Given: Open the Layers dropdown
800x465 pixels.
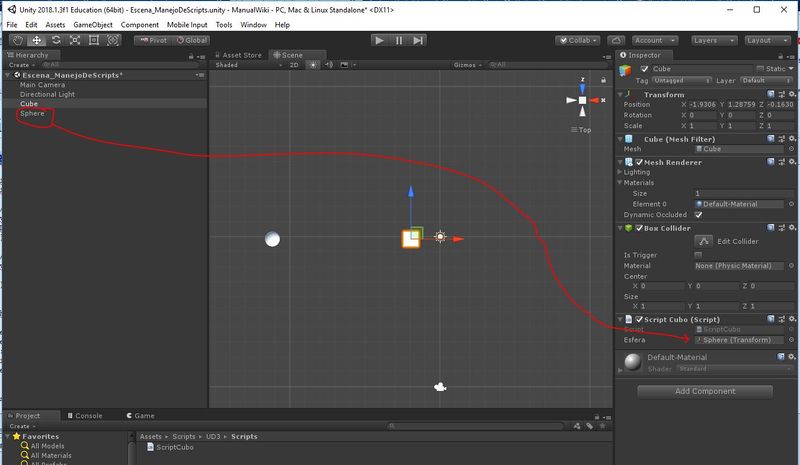Looking at the screenshot, I should (714, 40).
